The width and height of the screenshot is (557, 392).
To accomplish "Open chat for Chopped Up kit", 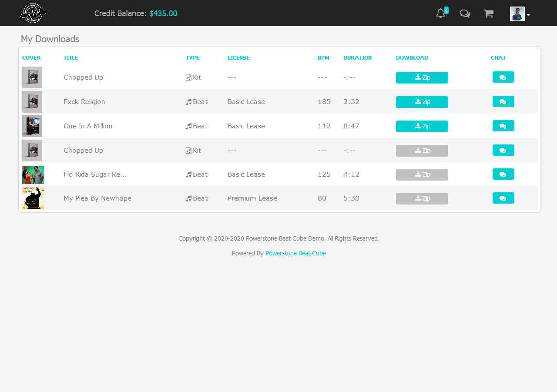I will click(503, 77).
